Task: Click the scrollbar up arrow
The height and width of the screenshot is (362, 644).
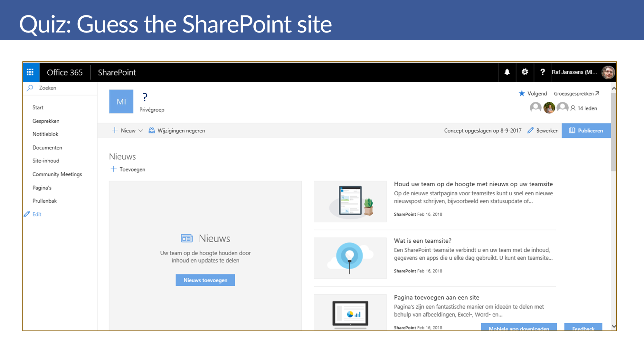Action: (x=614, y=88)
